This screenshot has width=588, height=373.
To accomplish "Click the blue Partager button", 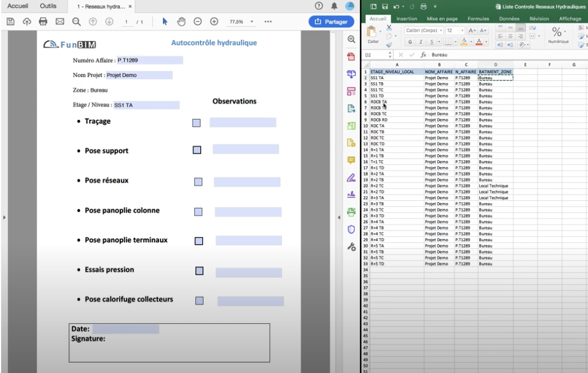I will 331,22.
